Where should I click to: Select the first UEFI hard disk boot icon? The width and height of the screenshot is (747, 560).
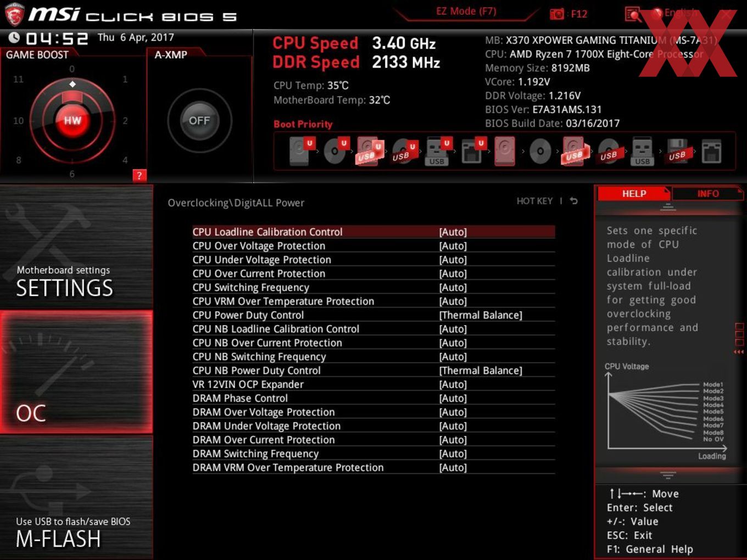coord(302,151)
